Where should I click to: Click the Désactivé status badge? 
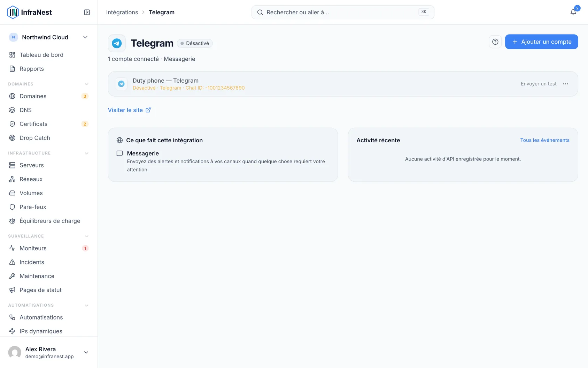[x=195, y=43]
